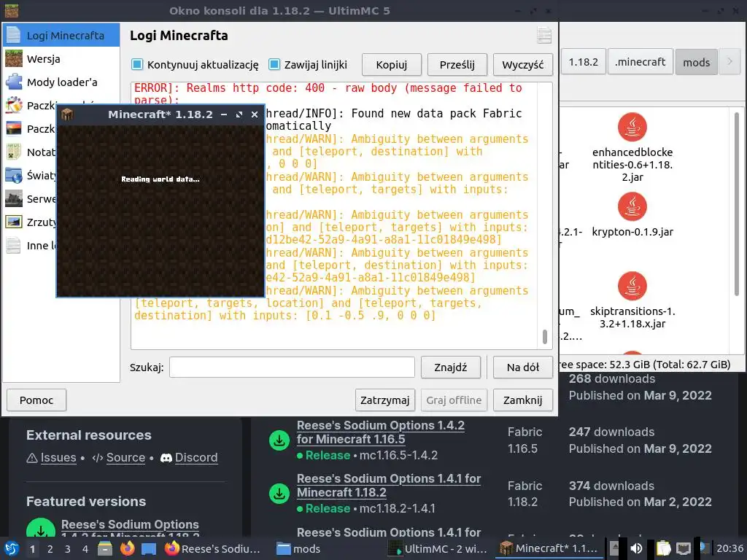Open Mody loader'a page in sidebar
Image resolution: width=747 pixels, height=560 pixels.
(61, 82)
